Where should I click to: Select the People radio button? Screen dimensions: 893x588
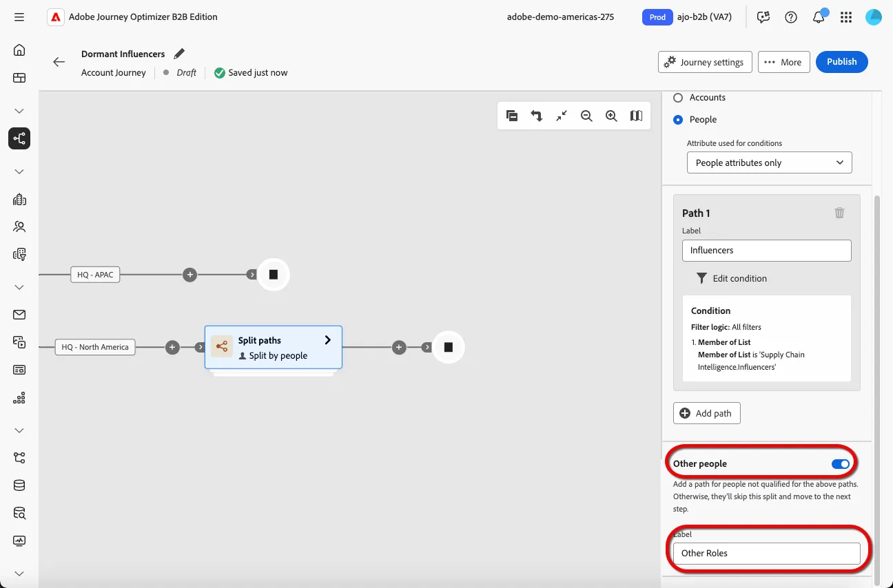[678, 120]
